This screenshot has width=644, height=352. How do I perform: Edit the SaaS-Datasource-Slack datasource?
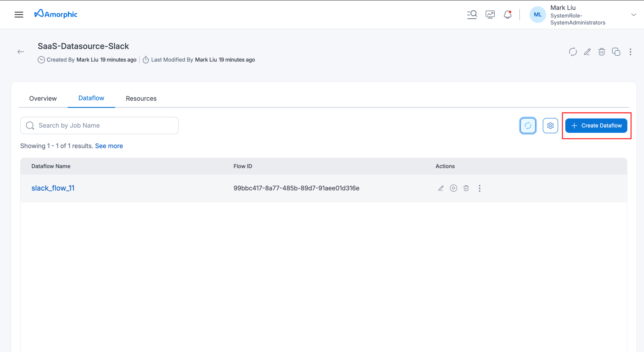click(x=587, y=52)
